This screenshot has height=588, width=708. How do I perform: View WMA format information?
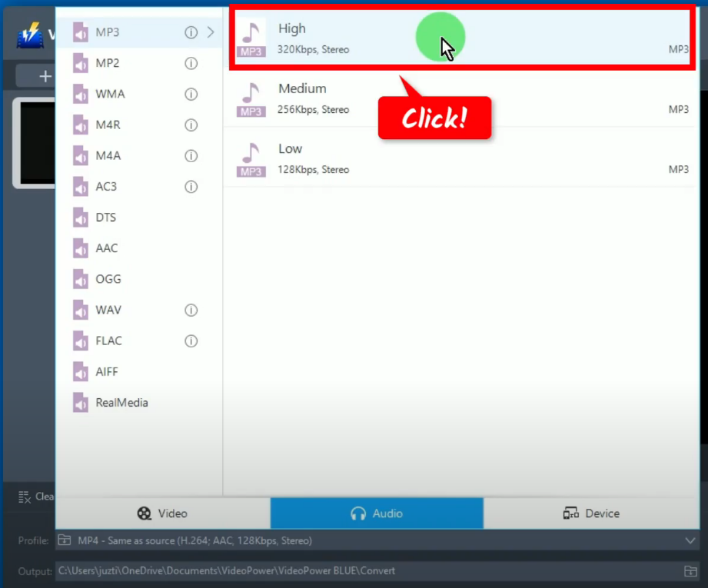pyautogui.click(x=191, y=94)
